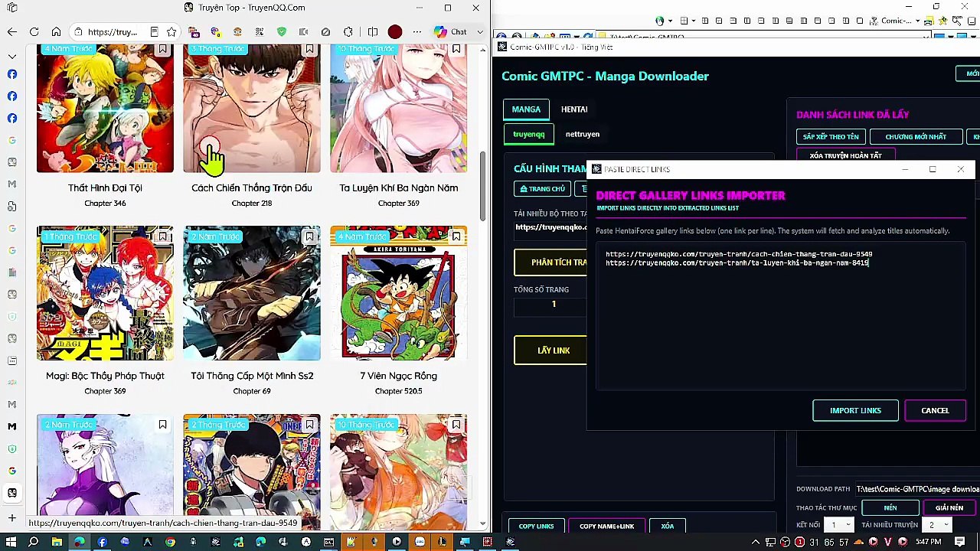The height and width of the screenshot is (551, 980).
Task: Click Sắp Xếp Theo Tên sort button
Action: [831, 137]
